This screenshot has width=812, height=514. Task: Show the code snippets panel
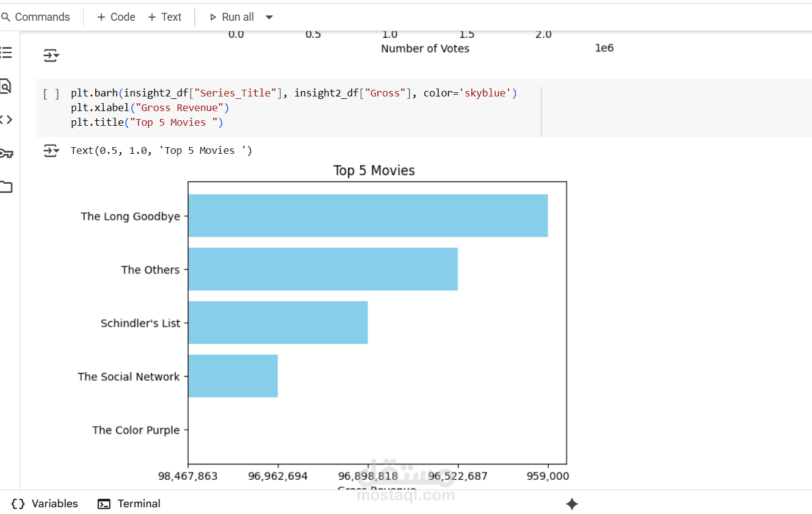coord(5,120)
